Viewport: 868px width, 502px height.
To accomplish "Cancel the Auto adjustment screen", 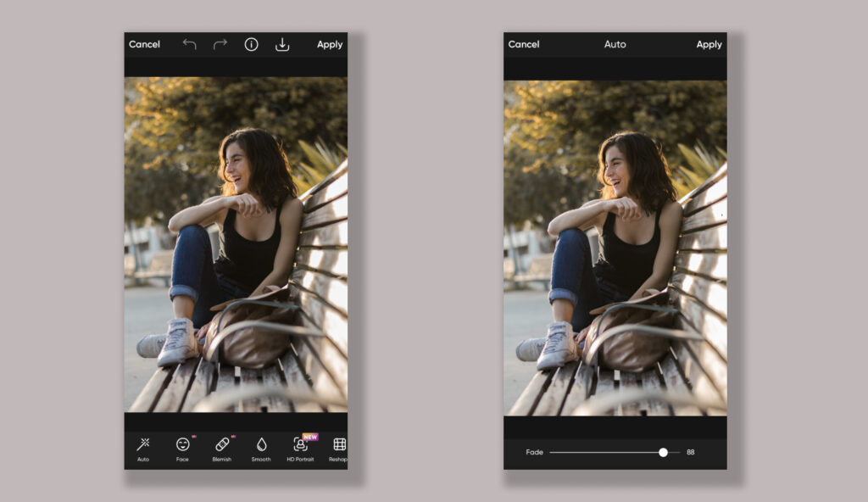I will [523, 44].
